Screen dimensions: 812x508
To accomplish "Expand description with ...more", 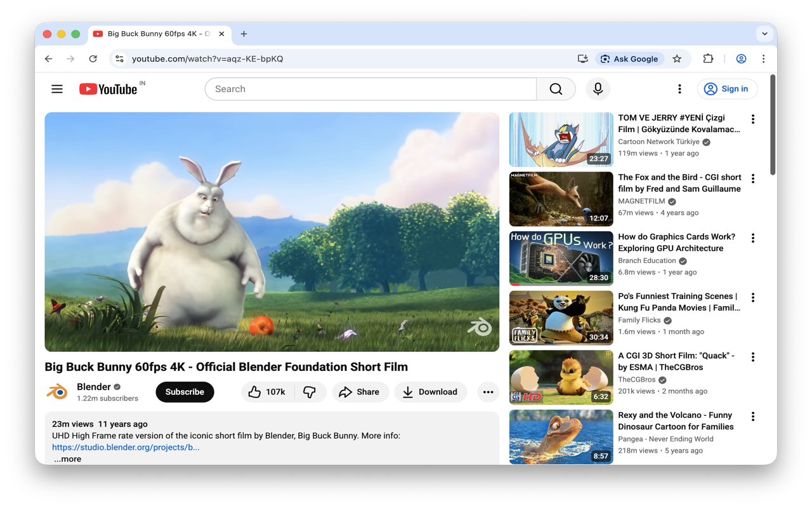I will [x=67, y=458].
